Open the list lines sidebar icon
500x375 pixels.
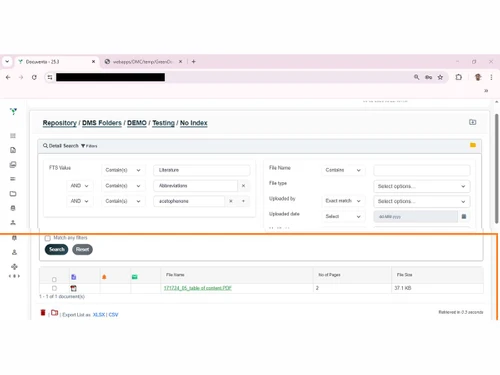13,179
